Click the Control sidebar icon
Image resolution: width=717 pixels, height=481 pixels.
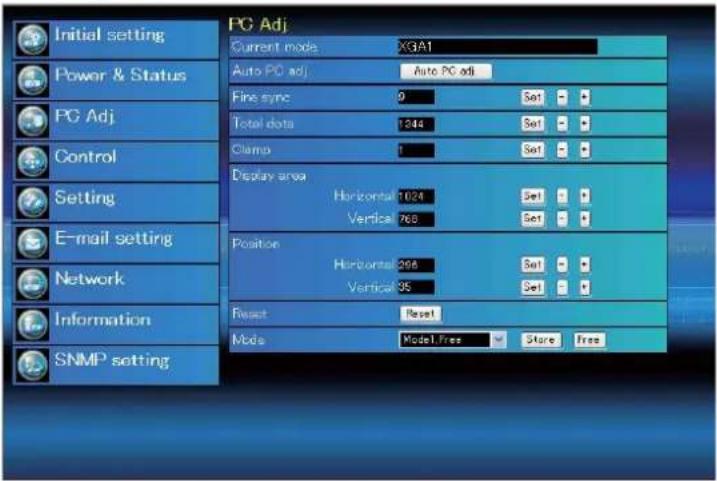(32, 162)
